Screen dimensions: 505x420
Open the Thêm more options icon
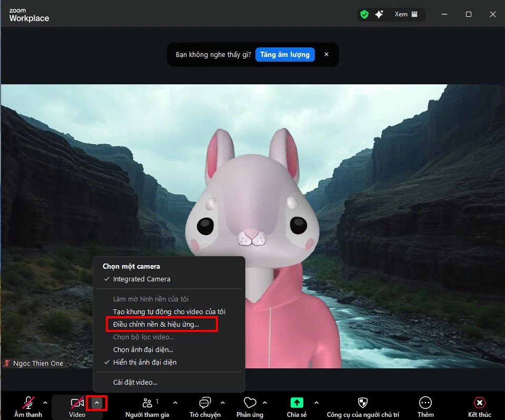click(x=425, y=404)
